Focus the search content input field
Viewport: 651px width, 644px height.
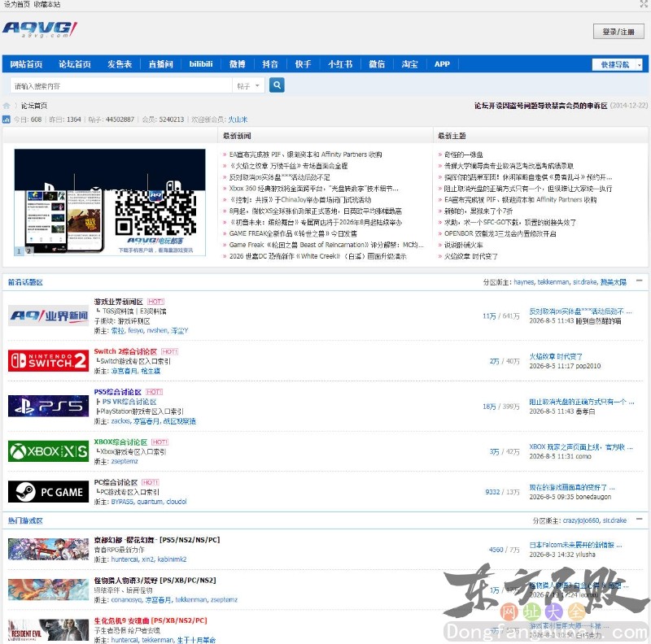121,86
